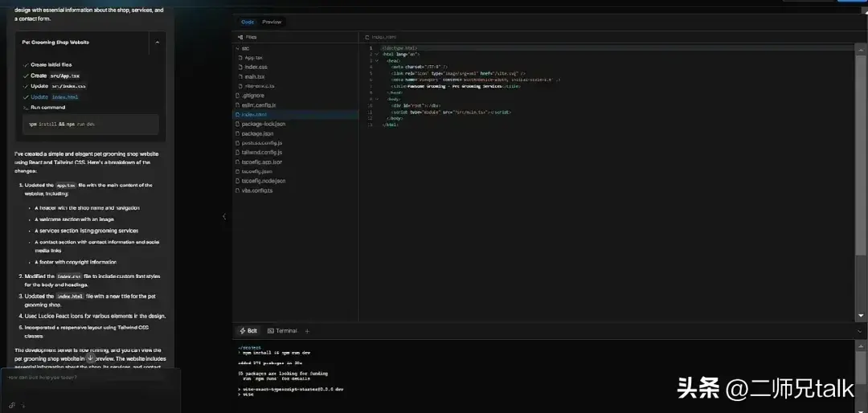The image size is (868, 413).
Task: Click the script module line in editor
Action: 452,112
